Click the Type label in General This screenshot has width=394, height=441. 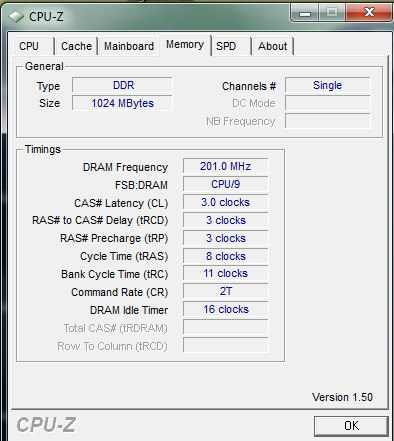pos(48,86)
